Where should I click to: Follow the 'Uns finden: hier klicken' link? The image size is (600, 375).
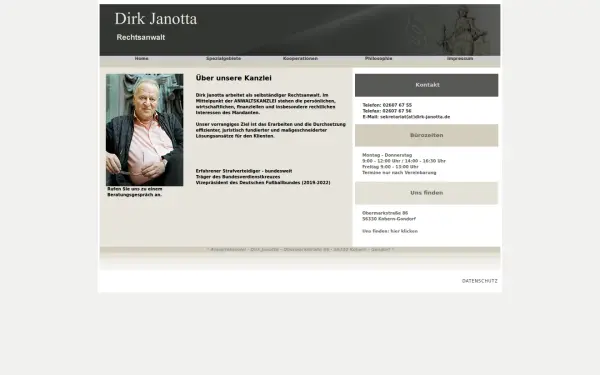point(390,231)
